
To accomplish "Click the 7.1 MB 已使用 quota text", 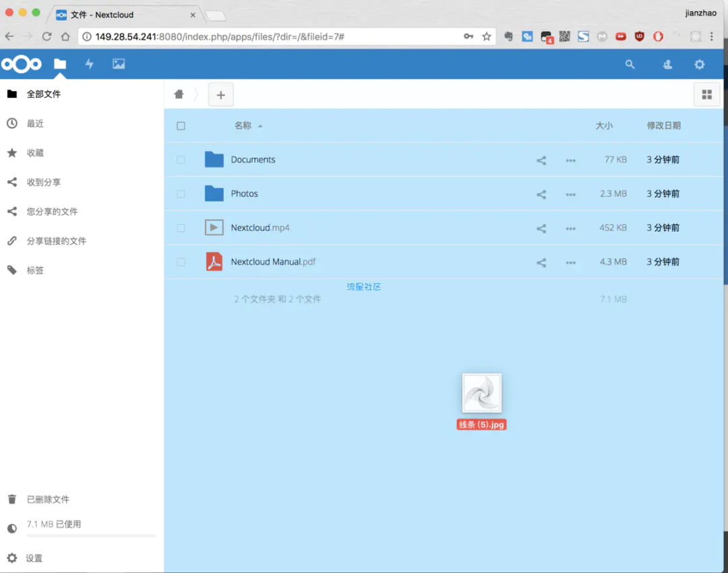I will (x=54, y=524).
